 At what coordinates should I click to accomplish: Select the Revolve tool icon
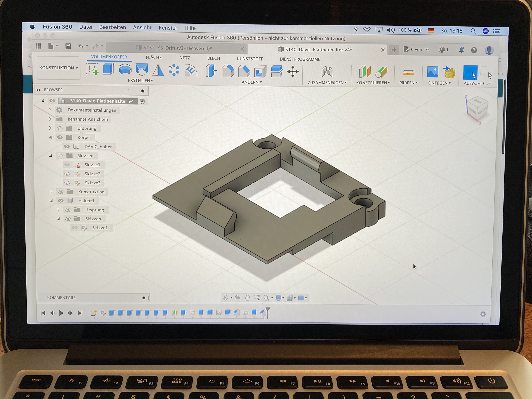pyautogui.click(x=125, y=70)
